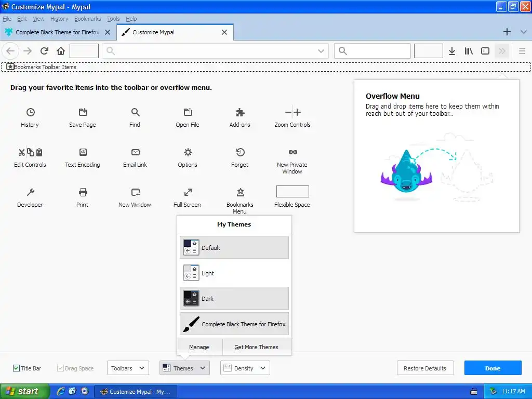Select the Light theme
Screen dimensions: 532x399
tap(234, 273)
